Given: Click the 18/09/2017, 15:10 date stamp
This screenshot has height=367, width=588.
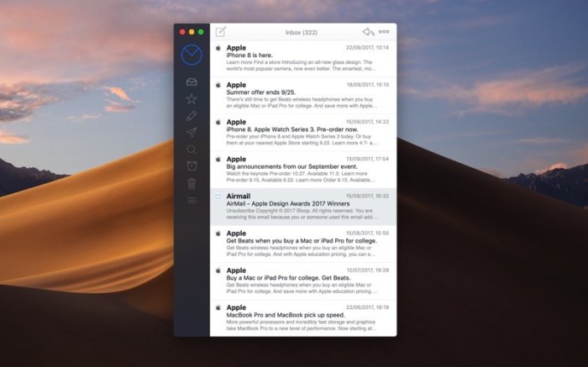Looking at the screenshot, I should click(368, 85).
